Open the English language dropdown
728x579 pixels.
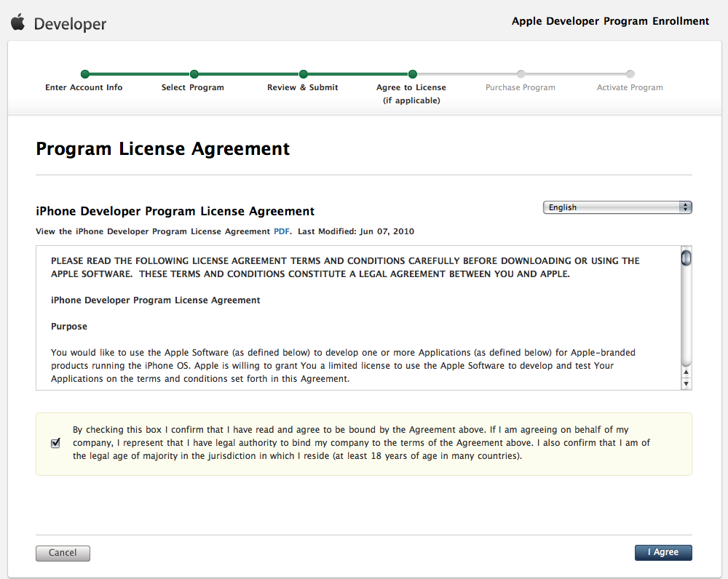click(x=617, y=207)
